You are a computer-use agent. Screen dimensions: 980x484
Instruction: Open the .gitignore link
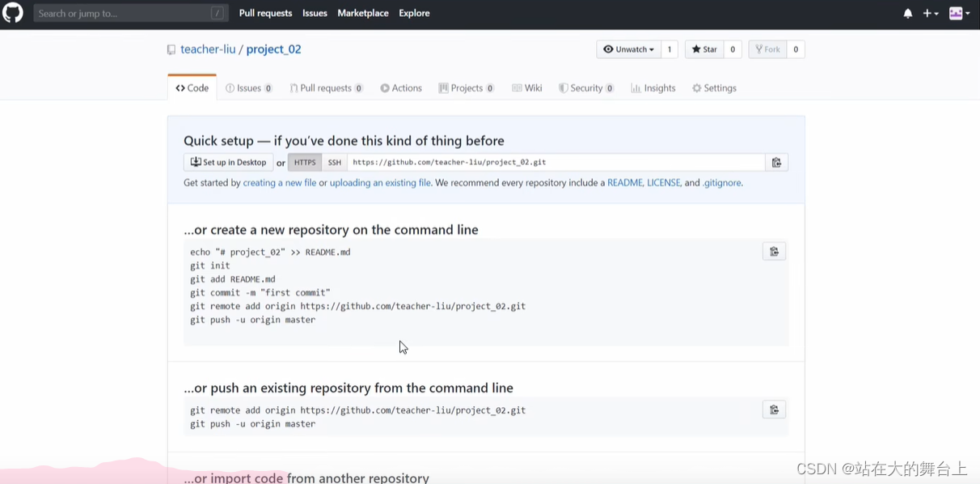tap(721, 183)
